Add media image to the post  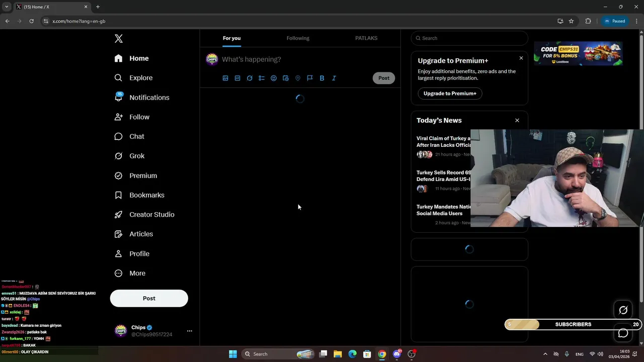pyautogui.click(x=225, y=78)
